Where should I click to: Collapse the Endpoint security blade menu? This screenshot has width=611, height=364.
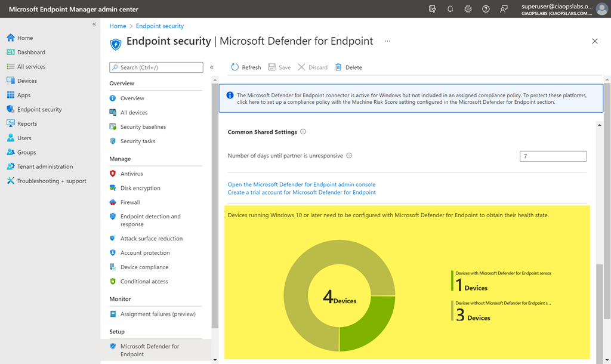(x=212, y=67)
